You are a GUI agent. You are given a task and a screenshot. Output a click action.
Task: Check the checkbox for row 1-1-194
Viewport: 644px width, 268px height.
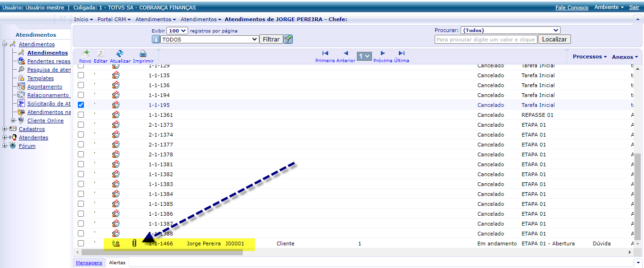point(81,95)
